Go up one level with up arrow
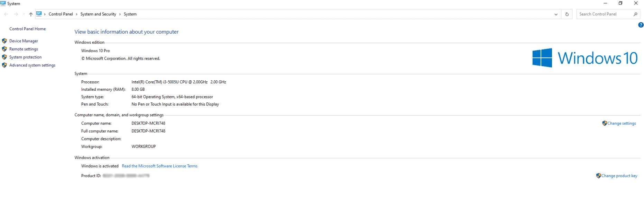This screenshot has height=199, width=644. coord(31,14)
